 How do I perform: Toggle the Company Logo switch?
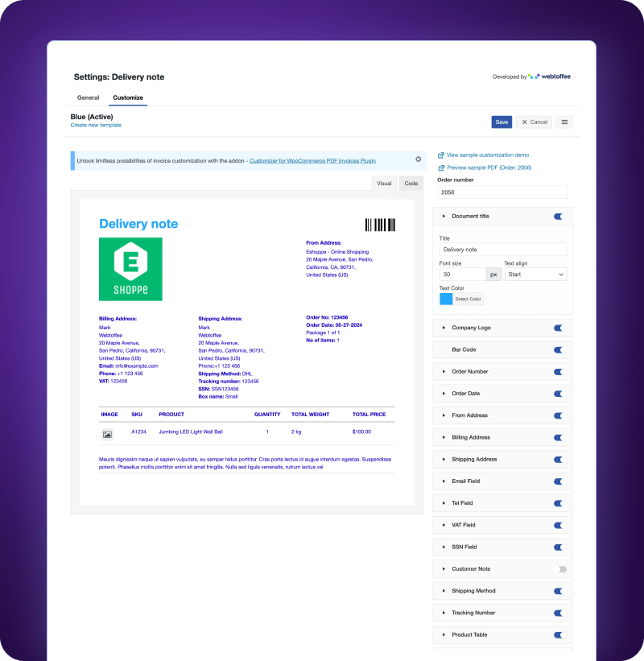(559, 328)
